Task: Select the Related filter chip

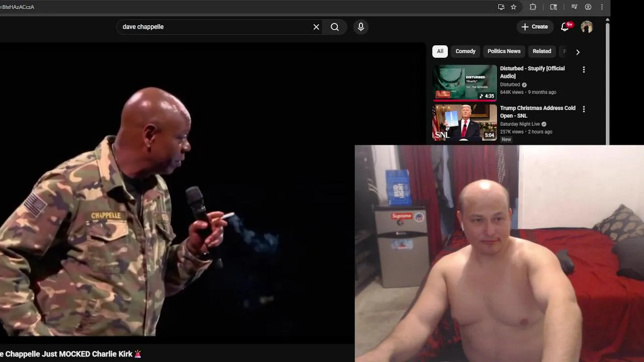Action: coord(542,51)
